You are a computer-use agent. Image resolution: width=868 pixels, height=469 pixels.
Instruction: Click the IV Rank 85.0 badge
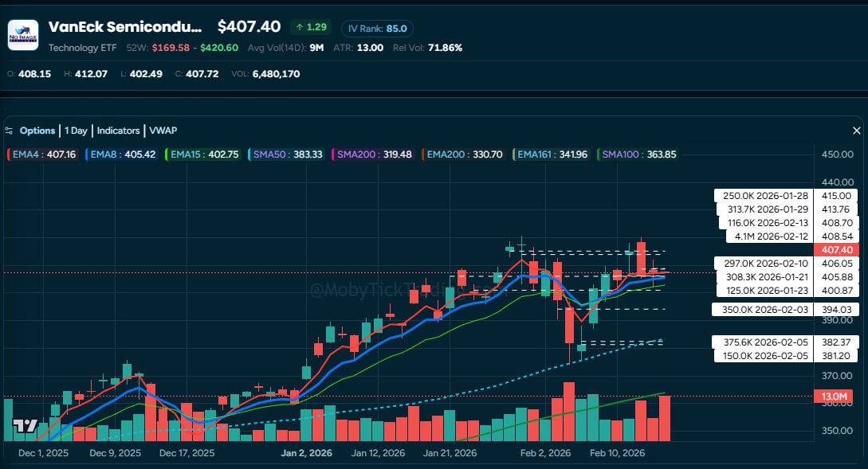tap(376, 27)
